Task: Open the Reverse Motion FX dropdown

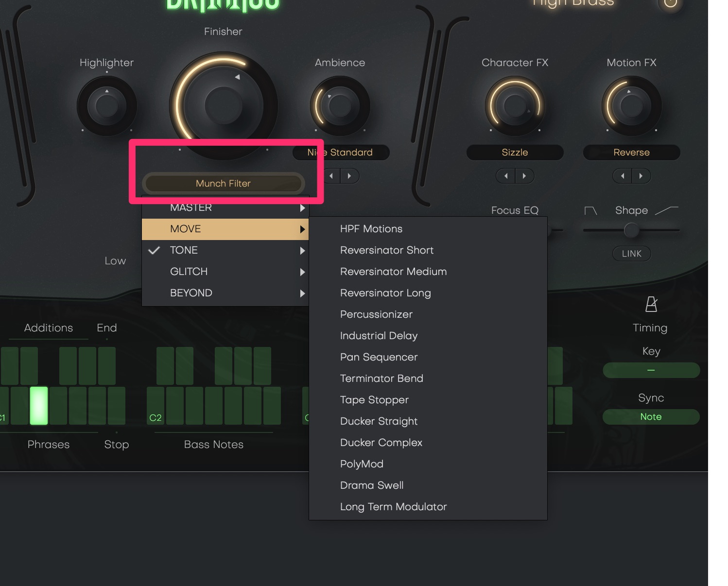Action: (x=631, y=153)
